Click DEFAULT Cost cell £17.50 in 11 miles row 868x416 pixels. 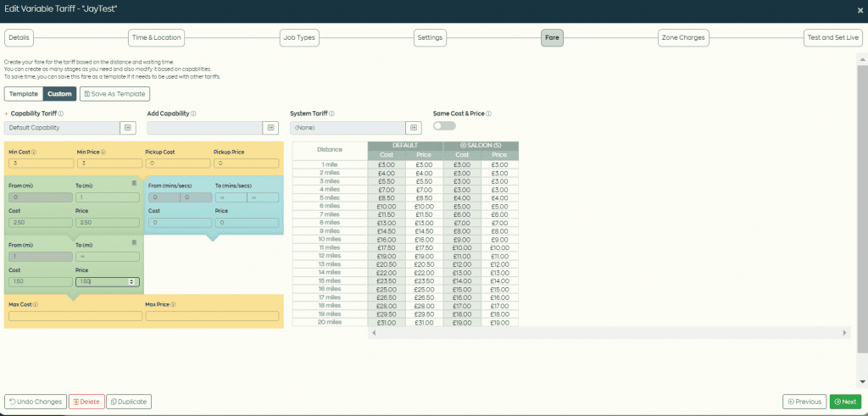387,248
